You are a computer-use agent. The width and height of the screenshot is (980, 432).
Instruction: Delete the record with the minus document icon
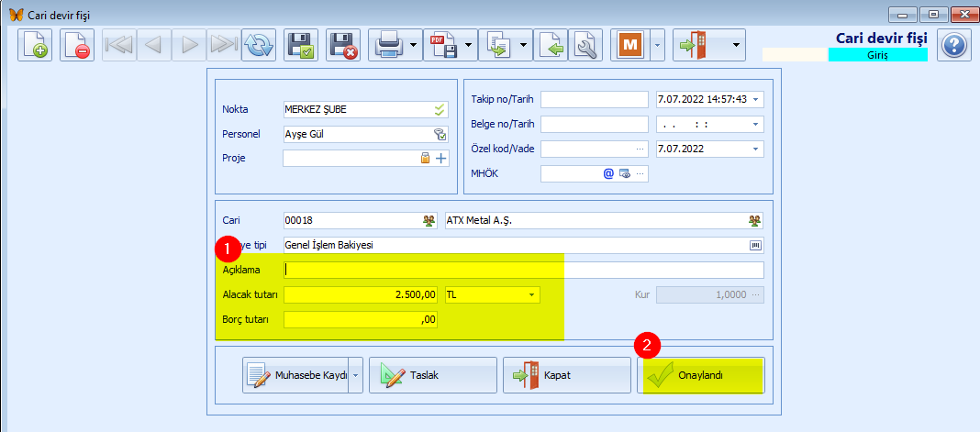(x=77, y=45)
